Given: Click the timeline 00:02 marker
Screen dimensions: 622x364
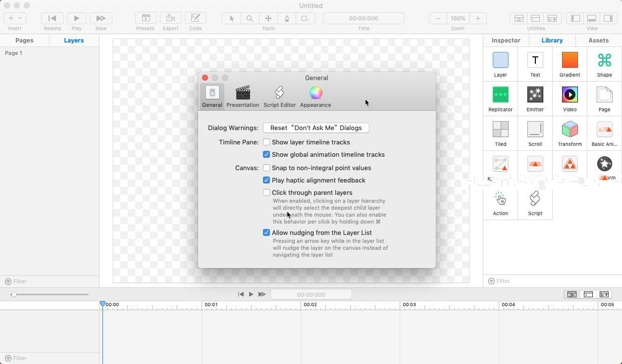Looking at the screenshot, I should [310, 305].
